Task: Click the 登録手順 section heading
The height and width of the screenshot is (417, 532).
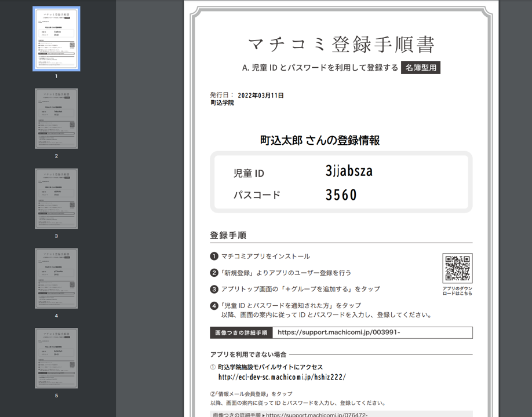Action: 228,235
